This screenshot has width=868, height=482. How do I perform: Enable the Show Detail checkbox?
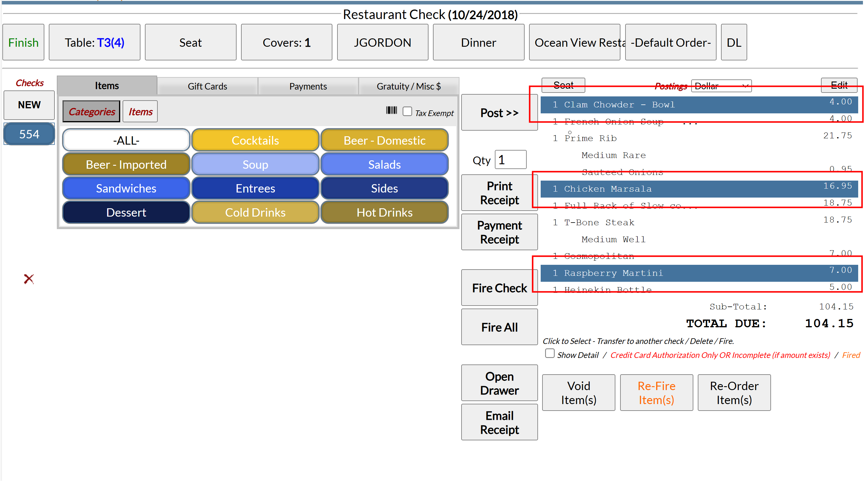pos(550,353)
